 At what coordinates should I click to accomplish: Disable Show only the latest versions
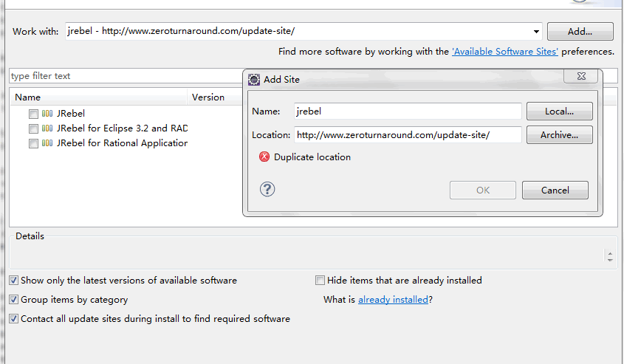pos(14,281)
